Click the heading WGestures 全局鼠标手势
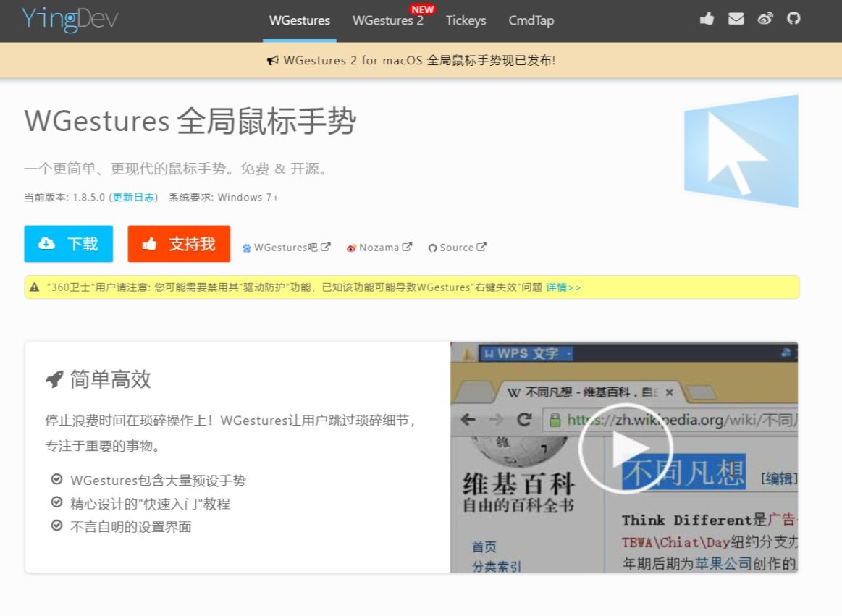 pos(190,120)
